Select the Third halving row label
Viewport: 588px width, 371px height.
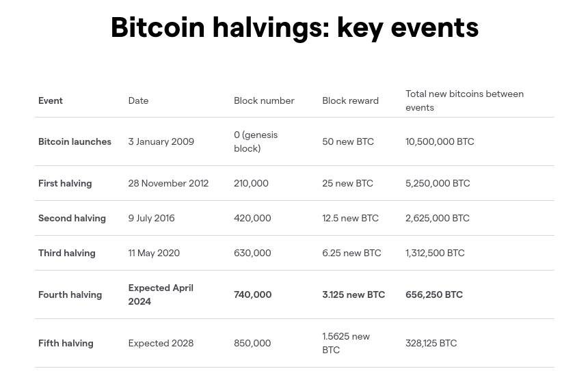pyautogui.click(x=67, y=253)
